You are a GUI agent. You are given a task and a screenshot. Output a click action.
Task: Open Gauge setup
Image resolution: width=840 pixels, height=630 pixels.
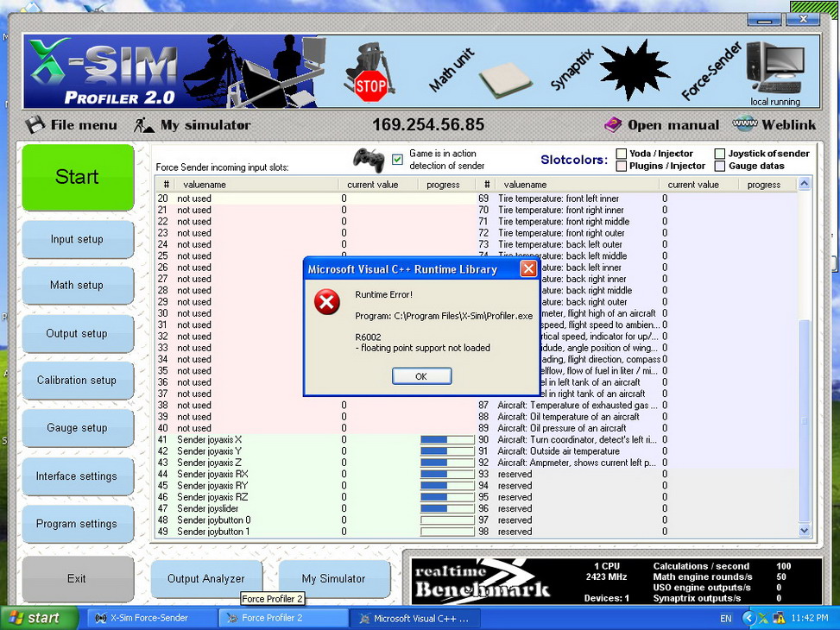(78, 428)
